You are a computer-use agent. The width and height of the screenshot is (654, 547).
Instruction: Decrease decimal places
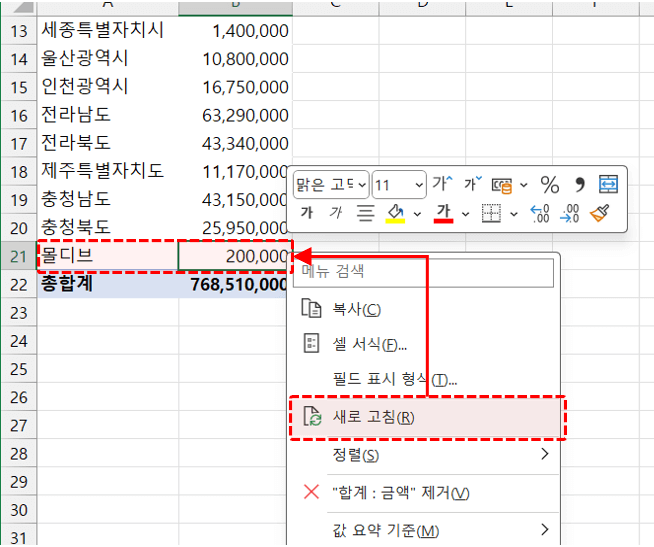(x=570, y=213)
